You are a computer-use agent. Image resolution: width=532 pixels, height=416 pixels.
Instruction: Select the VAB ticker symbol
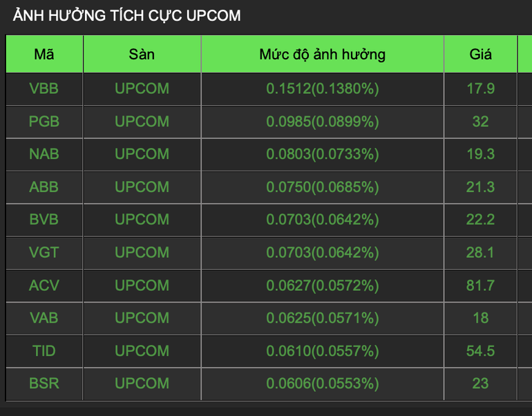pos(44,318)
